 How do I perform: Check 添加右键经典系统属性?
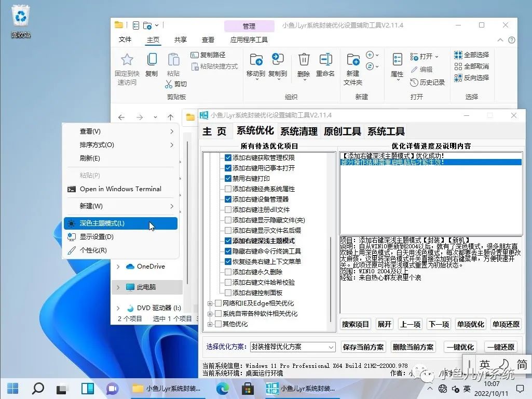[x=228, y=189]
